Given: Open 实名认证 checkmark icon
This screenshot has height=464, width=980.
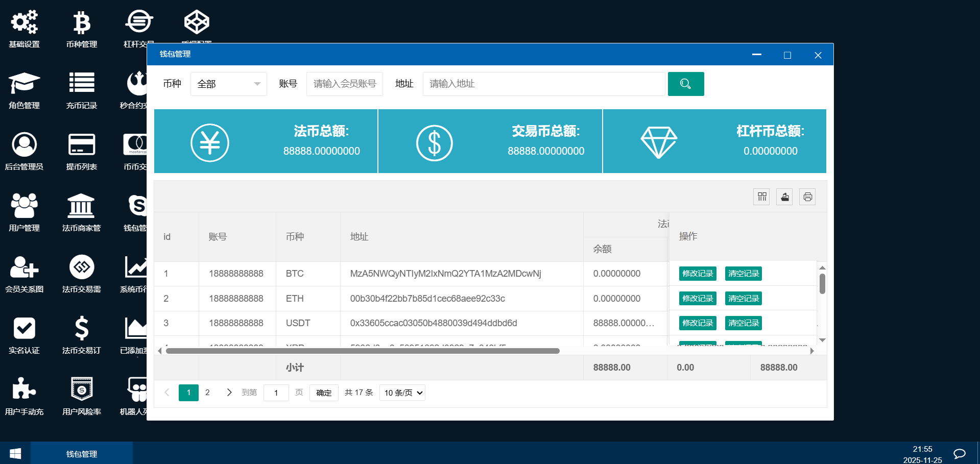Looking at the screenshot, I should point(24,329).
